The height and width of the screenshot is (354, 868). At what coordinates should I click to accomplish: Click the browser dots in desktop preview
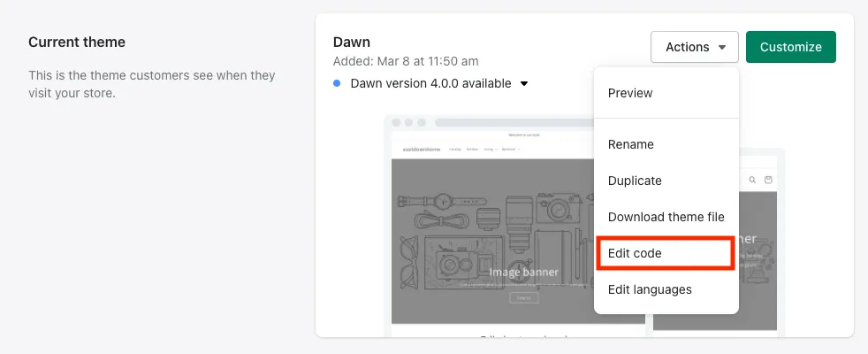[408, 122]
